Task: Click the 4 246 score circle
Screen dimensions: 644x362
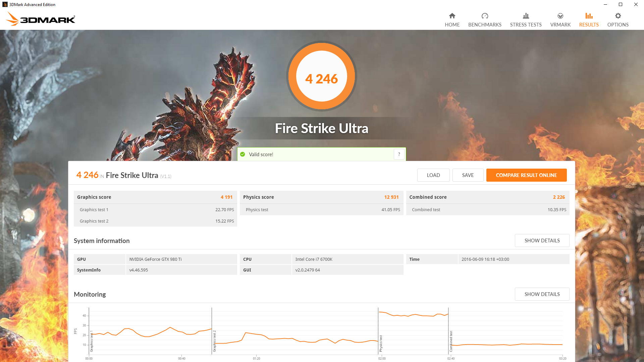Action: click(x=321, y=76)
